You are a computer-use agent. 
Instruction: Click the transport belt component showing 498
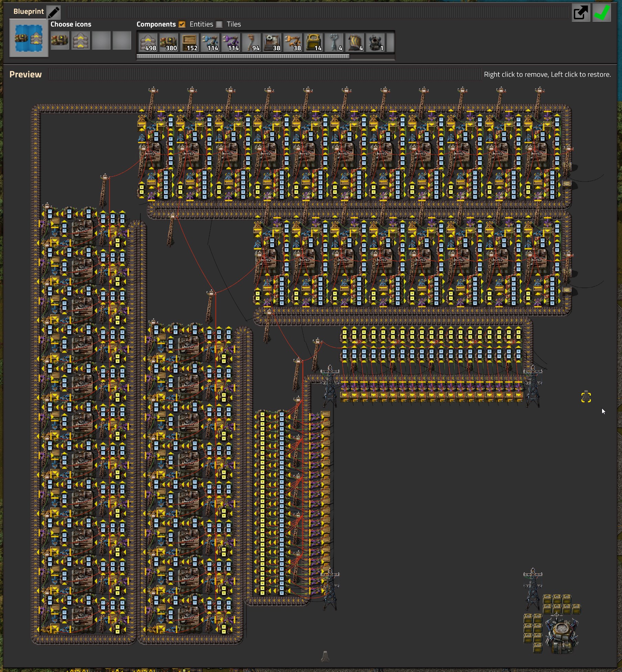148,42
